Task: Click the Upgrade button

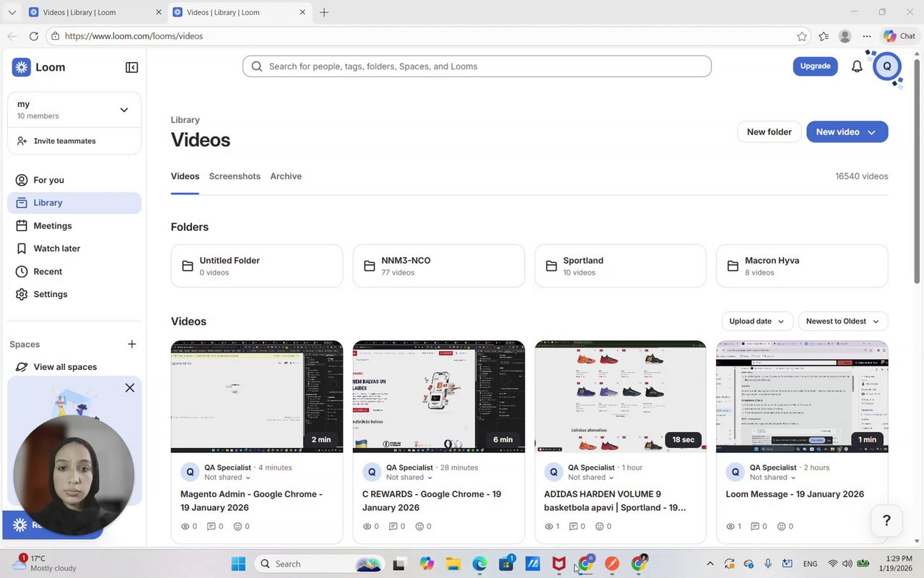Action: tap(815, 66)
